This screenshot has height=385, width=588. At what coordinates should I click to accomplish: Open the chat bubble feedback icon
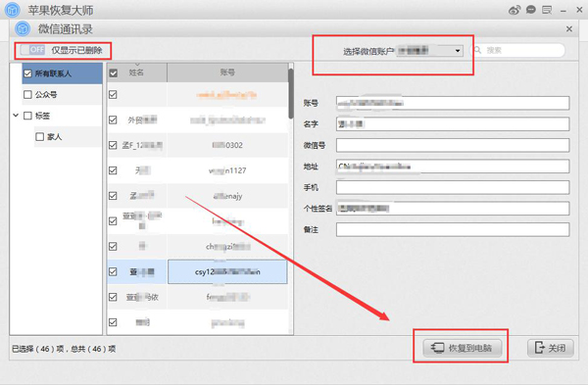pos(530,10)
